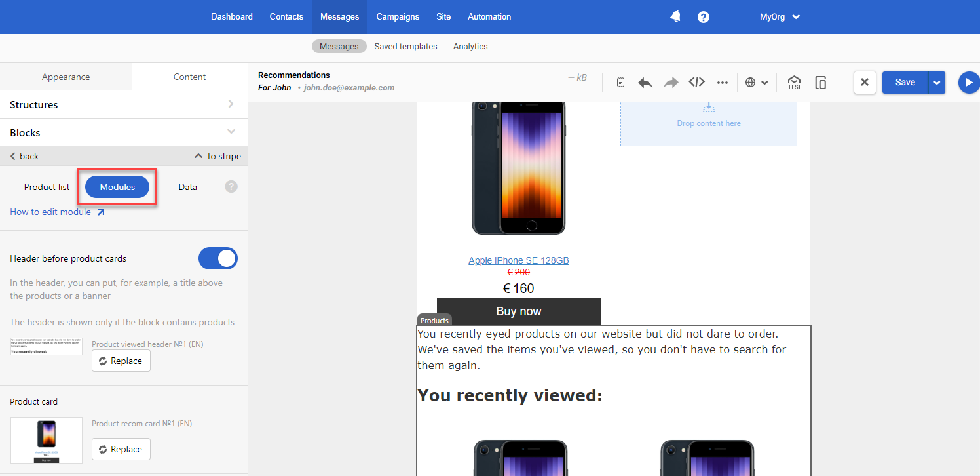Select the Products block label
Image resolution: width=980 pixels, height=476 pixels.
pos(434,320)
